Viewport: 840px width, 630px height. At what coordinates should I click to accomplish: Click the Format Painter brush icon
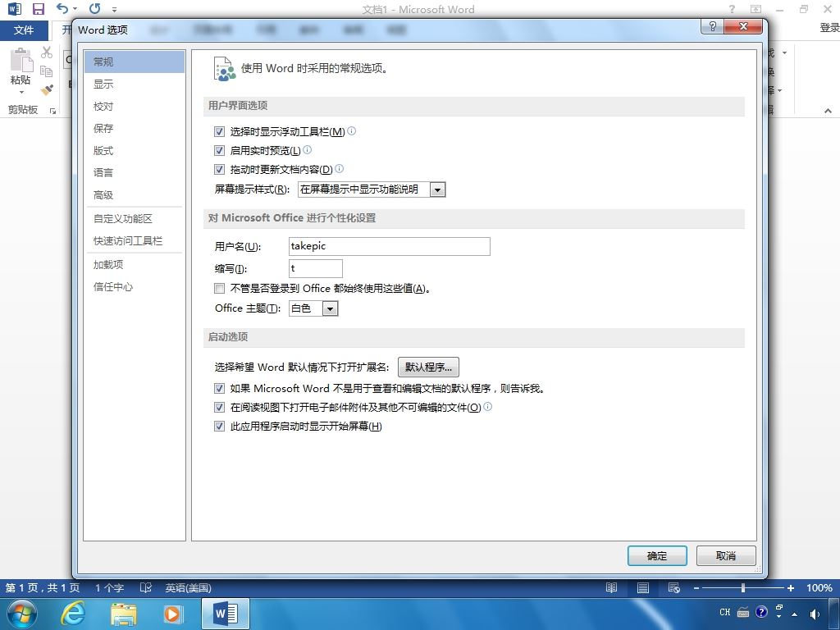(47, 89)
